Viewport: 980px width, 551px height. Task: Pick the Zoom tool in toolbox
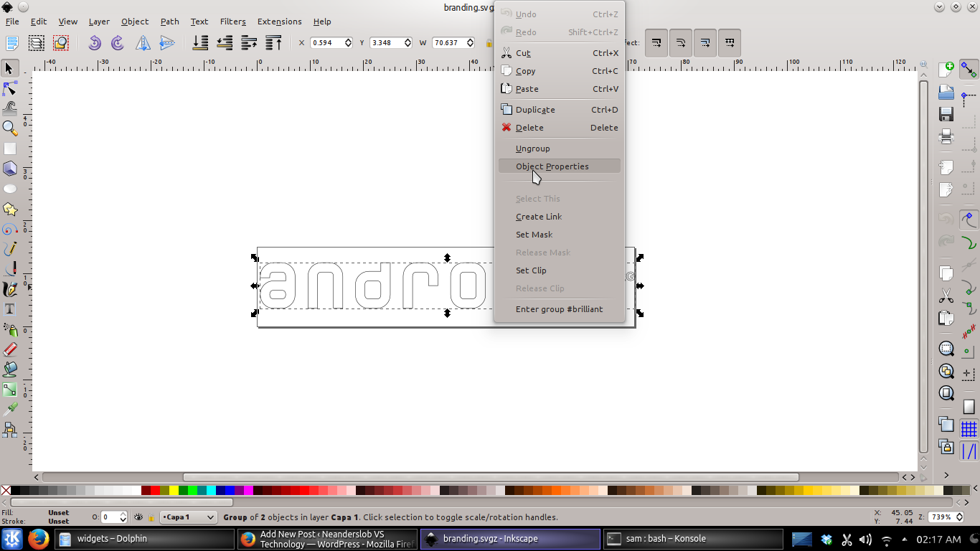point(10,128)
